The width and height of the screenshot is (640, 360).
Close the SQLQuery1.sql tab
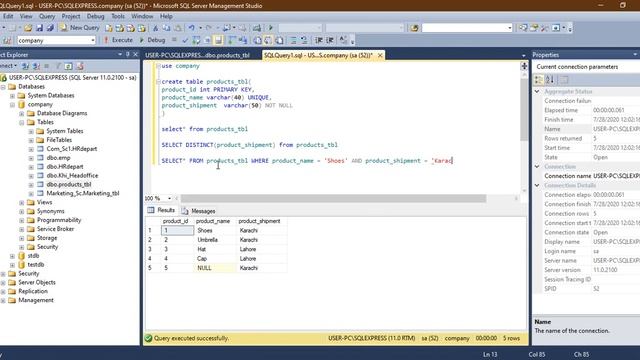(x=380, y=55)
